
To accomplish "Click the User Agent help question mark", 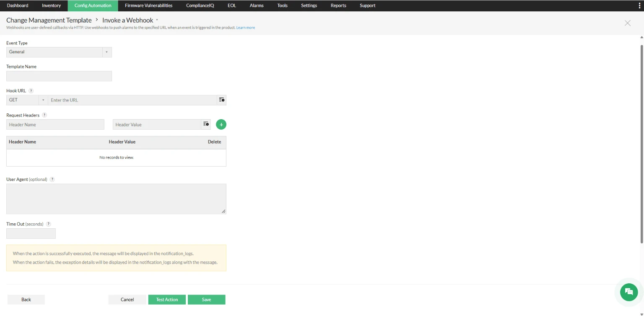I will [52, 179].
